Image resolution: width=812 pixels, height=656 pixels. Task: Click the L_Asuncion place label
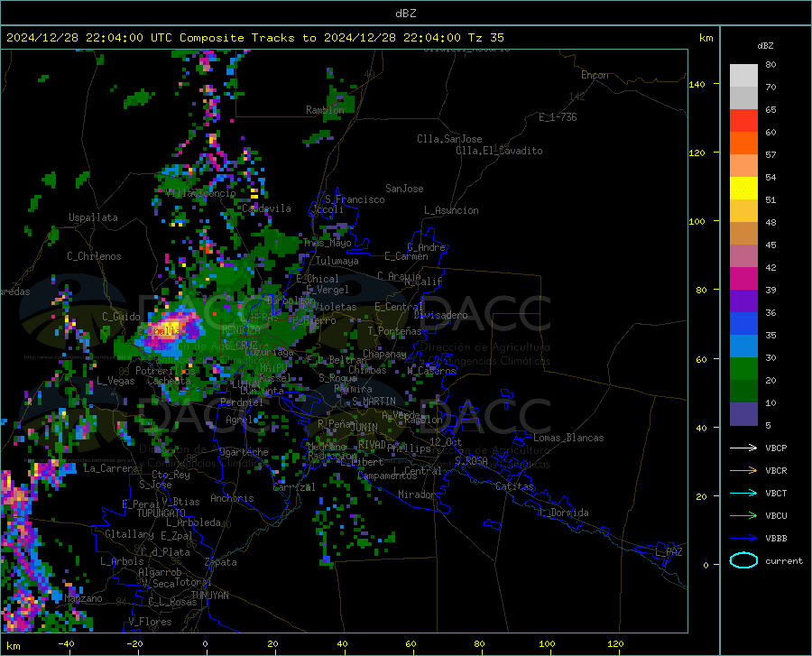[451, 210]
